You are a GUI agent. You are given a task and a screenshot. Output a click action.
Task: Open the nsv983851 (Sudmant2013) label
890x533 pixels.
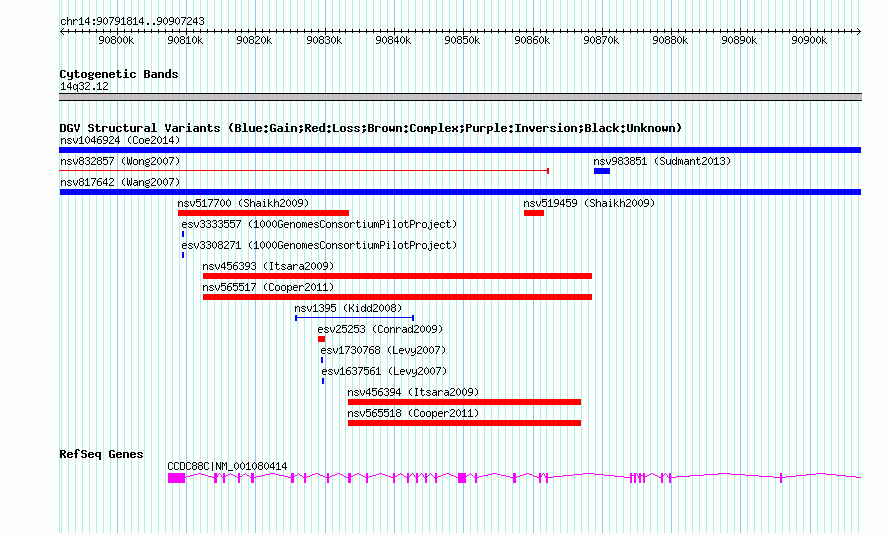[x=662, y=161]
